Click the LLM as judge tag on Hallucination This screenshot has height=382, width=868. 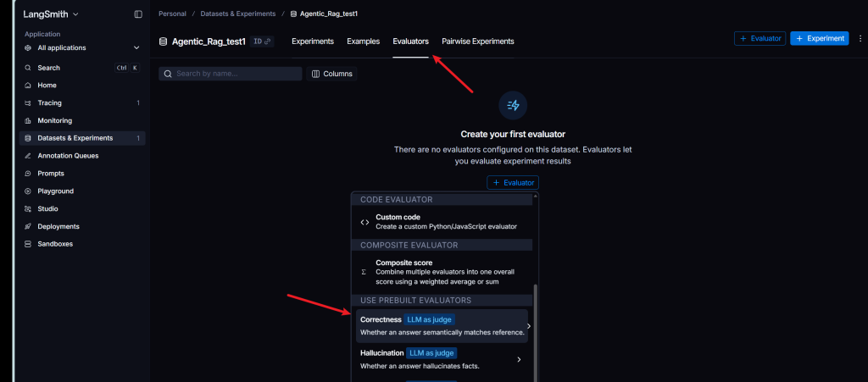pyautogui.click(x=431, y=352)
